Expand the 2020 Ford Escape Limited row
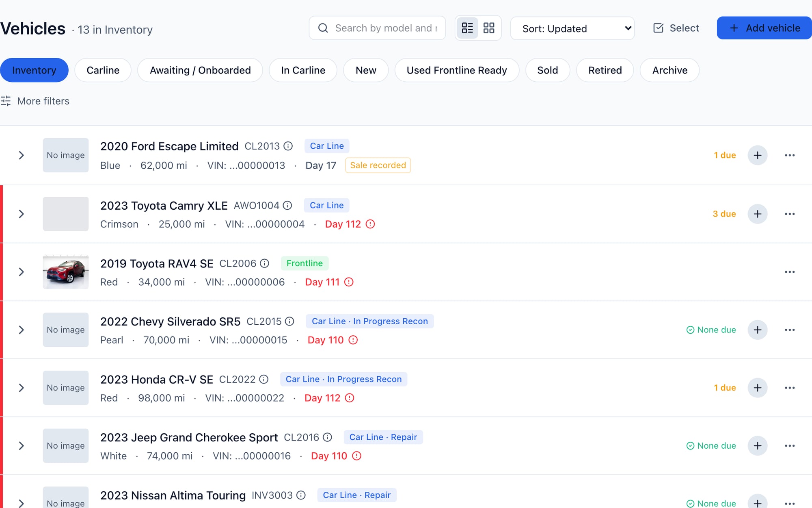This screenshot has height=508, width=812. point(22,155)
